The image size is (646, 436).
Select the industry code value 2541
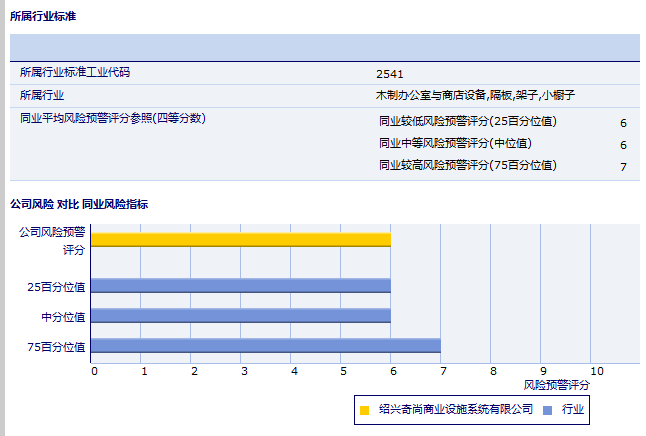tap(390, 74)
